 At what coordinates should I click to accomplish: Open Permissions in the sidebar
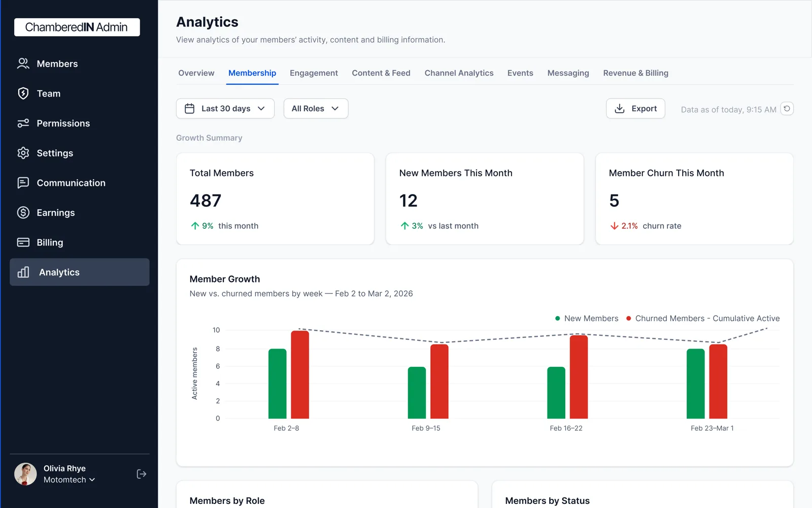(80, 123)
